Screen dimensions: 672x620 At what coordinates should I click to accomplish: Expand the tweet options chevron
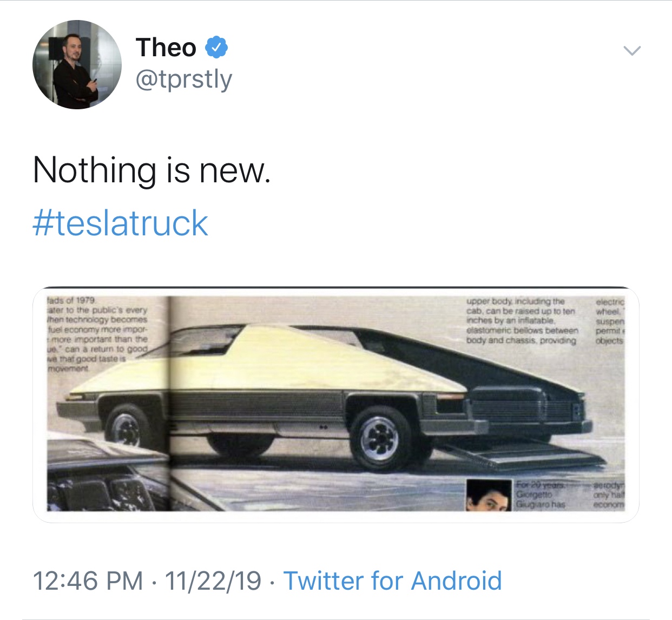pyautogui.click(x=632, y=51)
